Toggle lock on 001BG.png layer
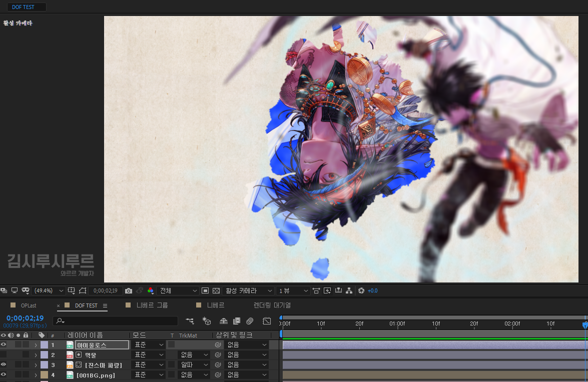This screenshot has height=382, width=588. [26, 375]
